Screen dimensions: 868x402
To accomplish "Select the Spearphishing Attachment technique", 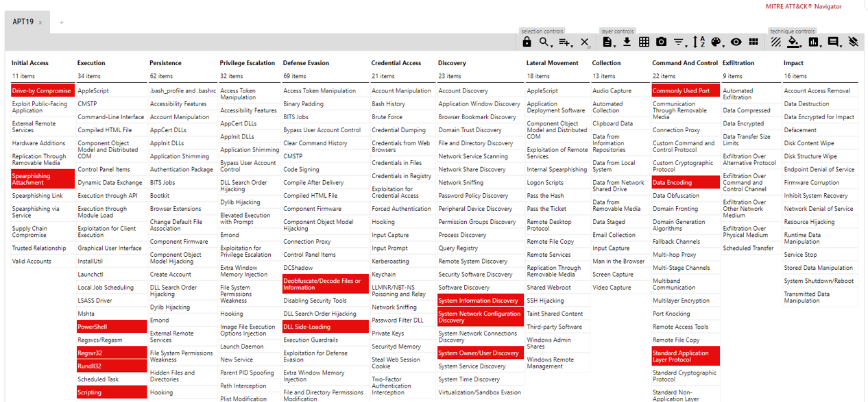I will (x=43, y=179).
